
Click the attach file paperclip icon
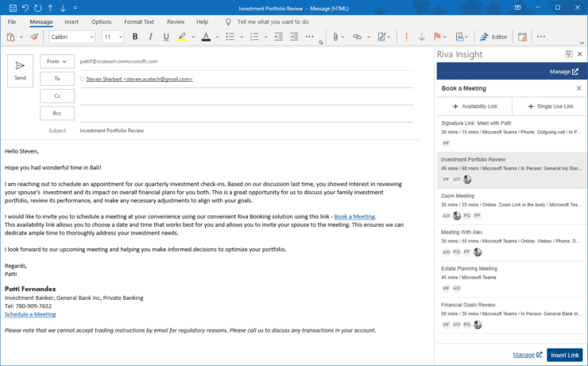click(x=335, y=37)
